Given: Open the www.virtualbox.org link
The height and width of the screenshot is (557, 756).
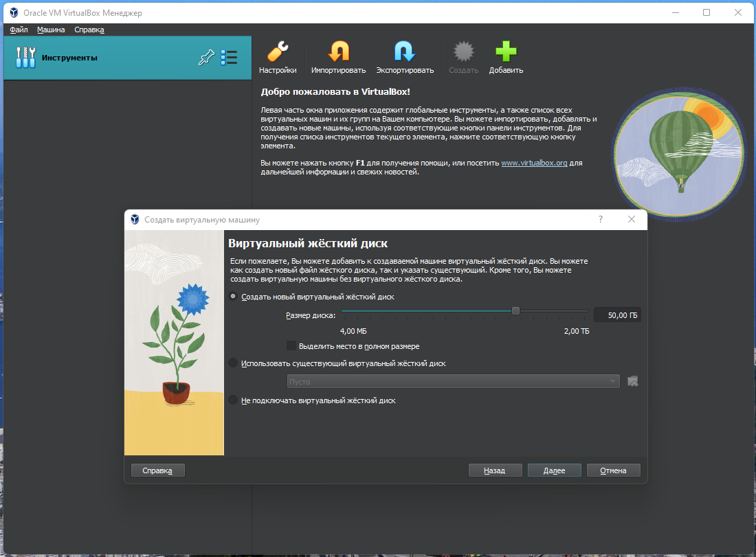Looking at the screenshot, I should pos(534,163).
